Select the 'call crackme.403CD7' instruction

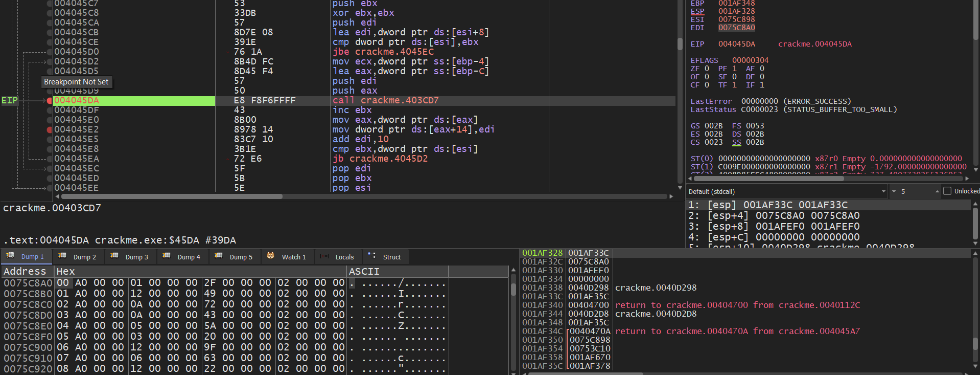pos(385,100)
